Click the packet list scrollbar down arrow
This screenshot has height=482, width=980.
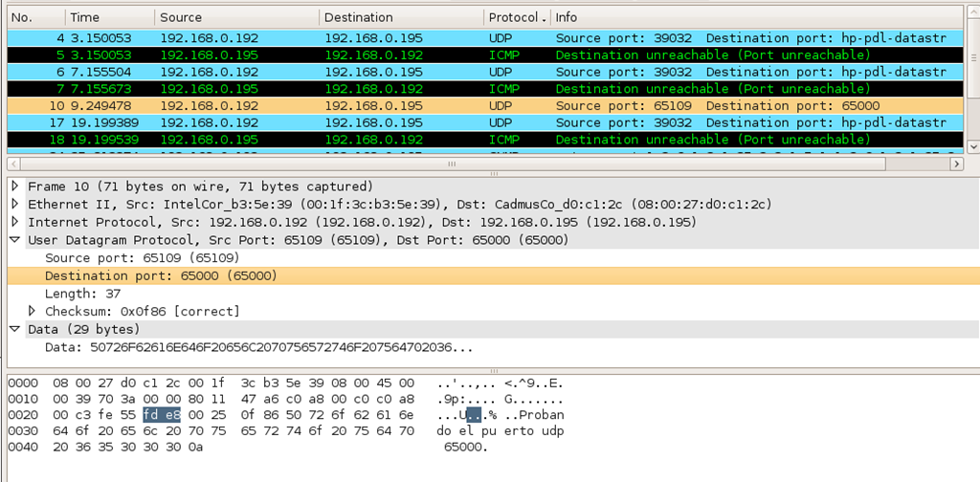tap(972, 146)
